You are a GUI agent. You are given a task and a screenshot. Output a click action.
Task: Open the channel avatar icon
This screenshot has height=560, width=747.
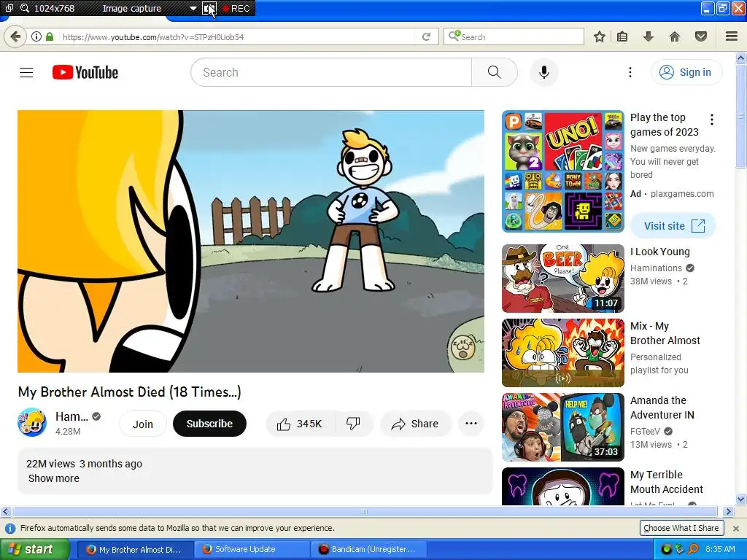tap(32, 423)
